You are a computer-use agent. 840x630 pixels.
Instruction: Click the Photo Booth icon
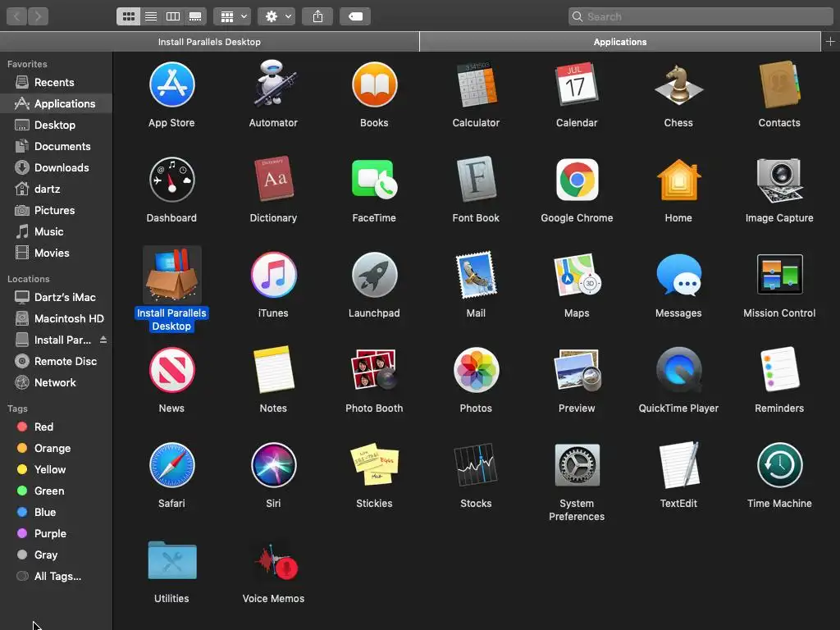pyautogui.click(x=374, y=370)
